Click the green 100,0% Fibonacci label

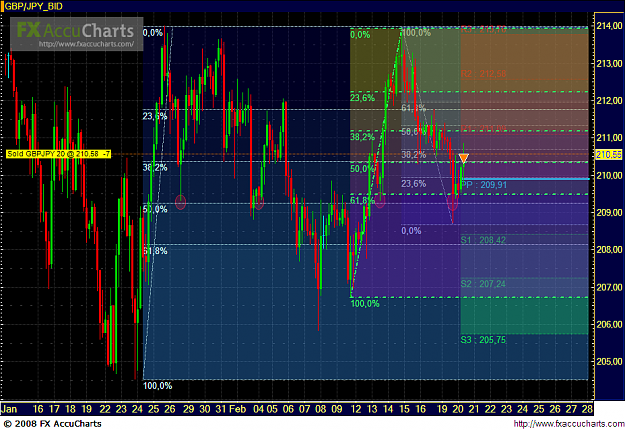365,304
